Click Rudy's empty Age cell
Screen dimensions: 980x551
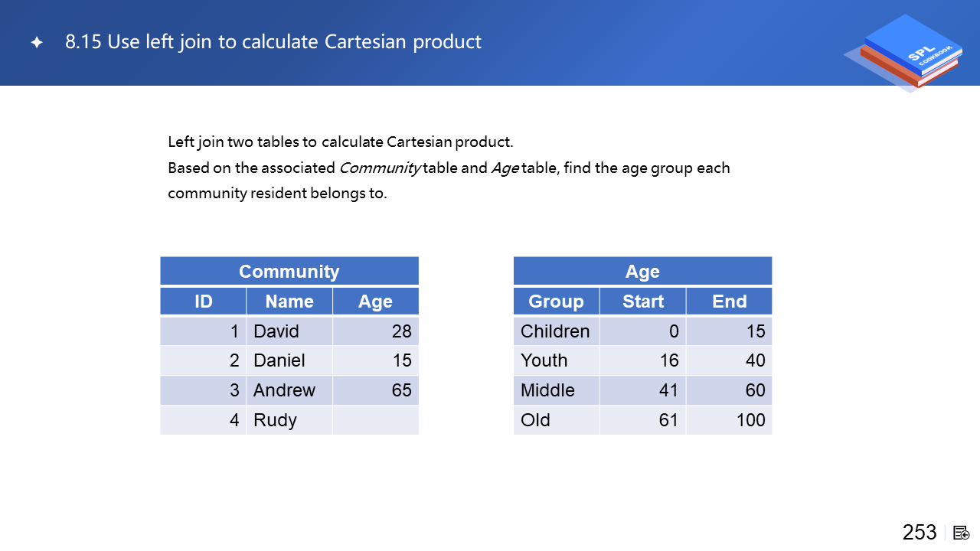[375, 420]
